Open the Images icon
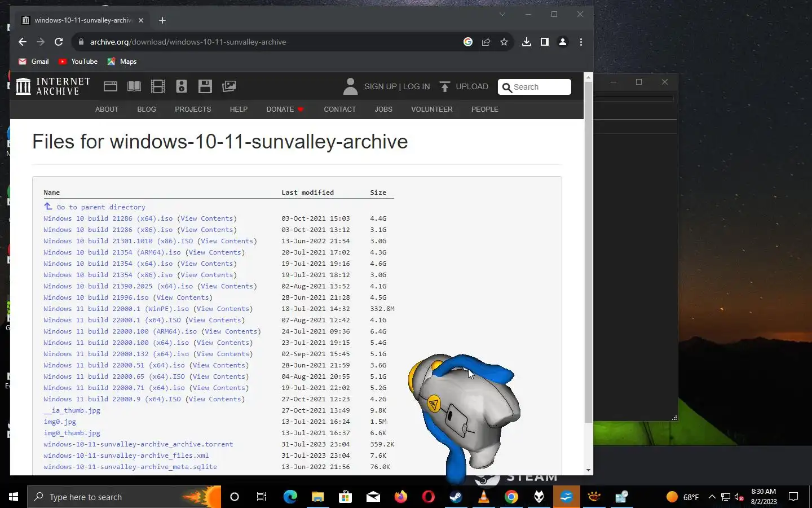 coord(229,86)
